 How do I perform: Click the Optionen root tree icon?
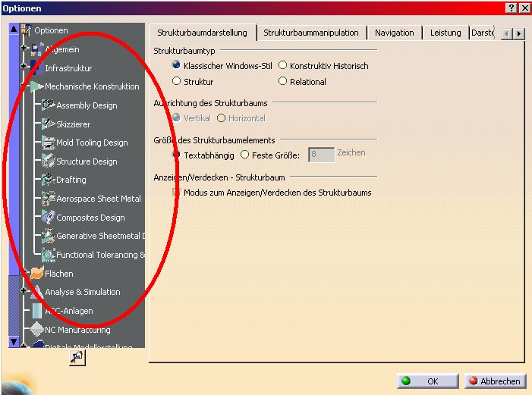(x=27, y=30)
